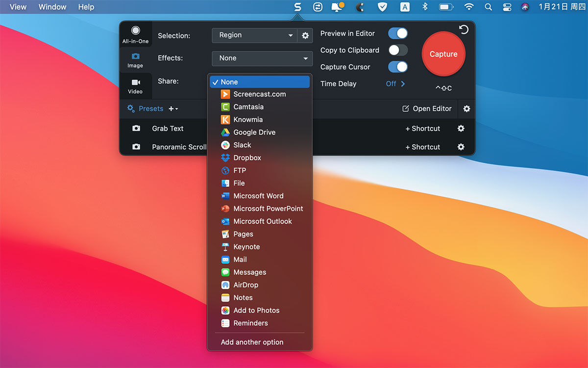Switch to the Video capture tab
588x368 pixels.
point(136,86)
